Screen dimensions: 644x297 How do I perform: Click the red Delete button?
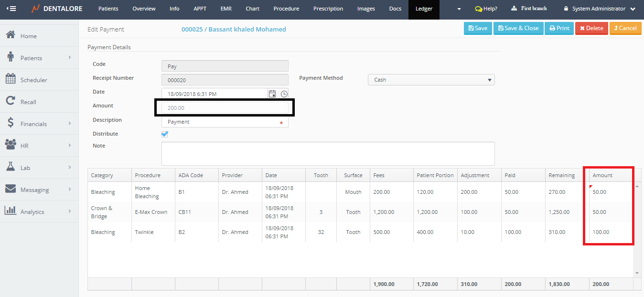click(x=591, y=28)
